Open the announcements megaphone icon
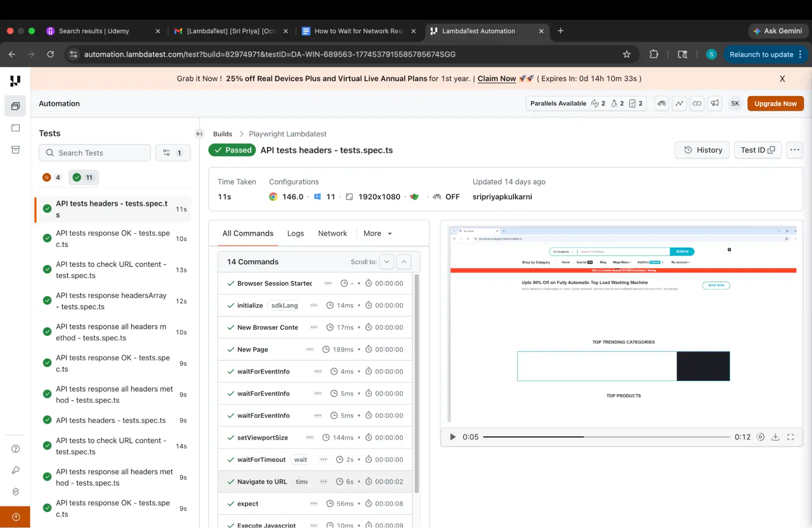This screenshot has height=528, width=812. [x=715, y=104]
